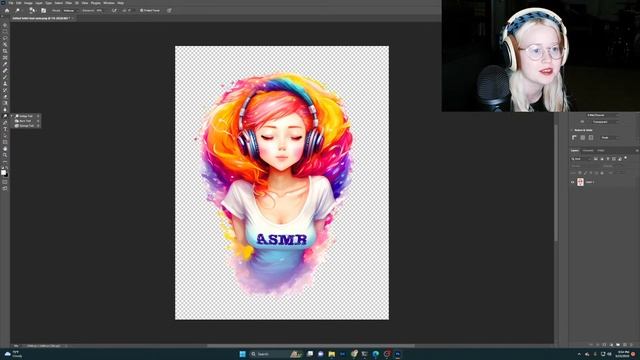Select the Frame tool
The height and width of the screenshot is (360, 640).
click(x=5, y=58)
